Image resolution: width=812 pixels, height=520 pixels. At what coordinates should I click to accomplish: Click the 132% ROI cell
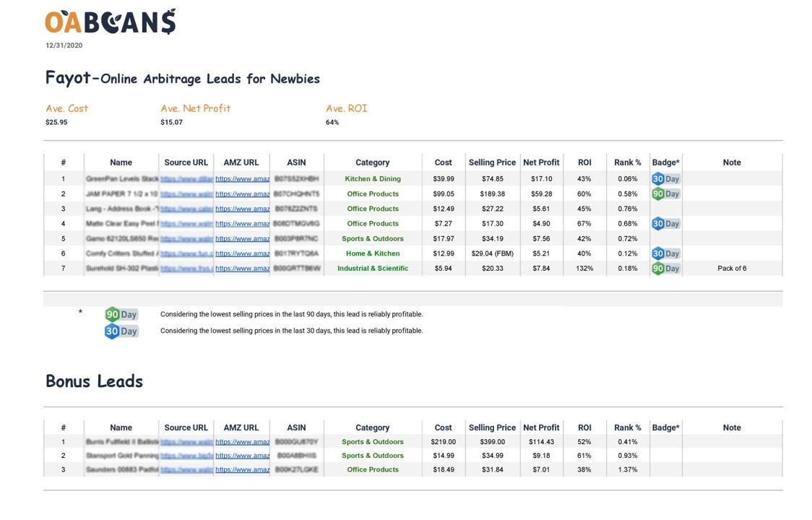[584, 269]
